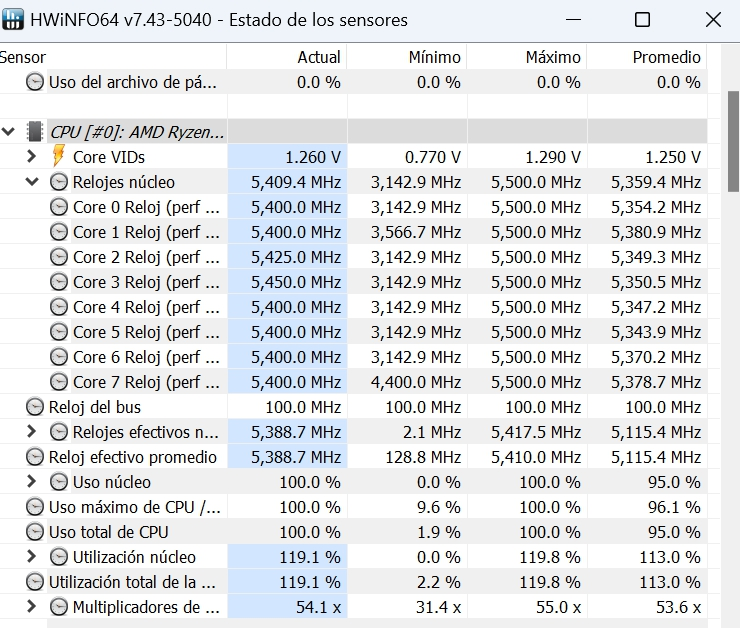This screenshot has width=740, height=628.
Task: Click the vertical scrollbar thumb
Action: tap(734, 142)
